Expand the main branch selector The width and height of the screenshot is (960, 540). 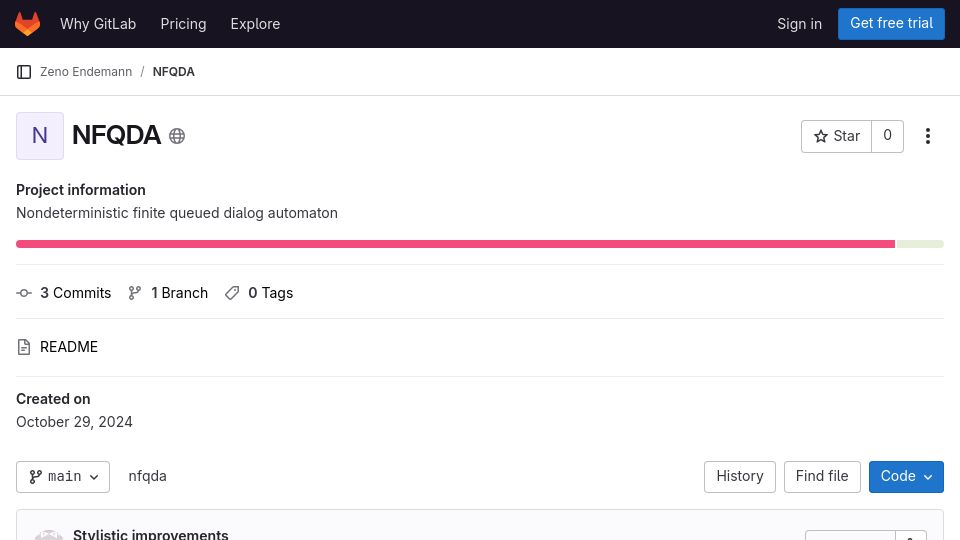coord(63,477)
